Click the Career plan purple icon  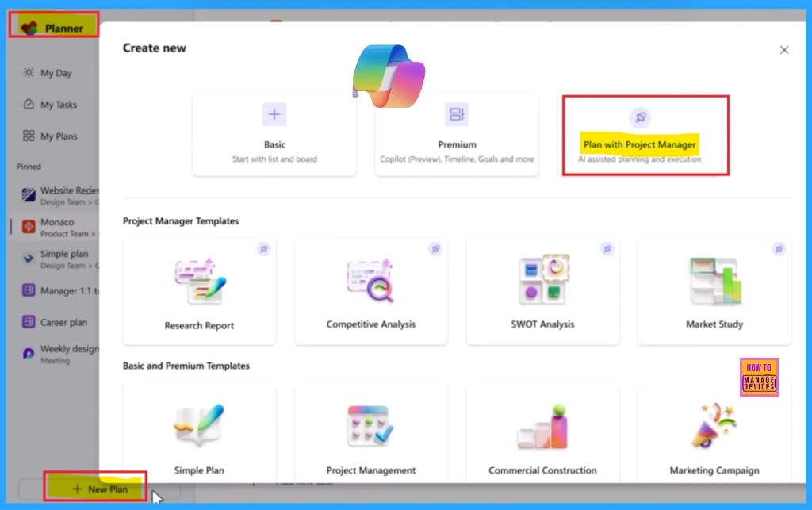29,322
